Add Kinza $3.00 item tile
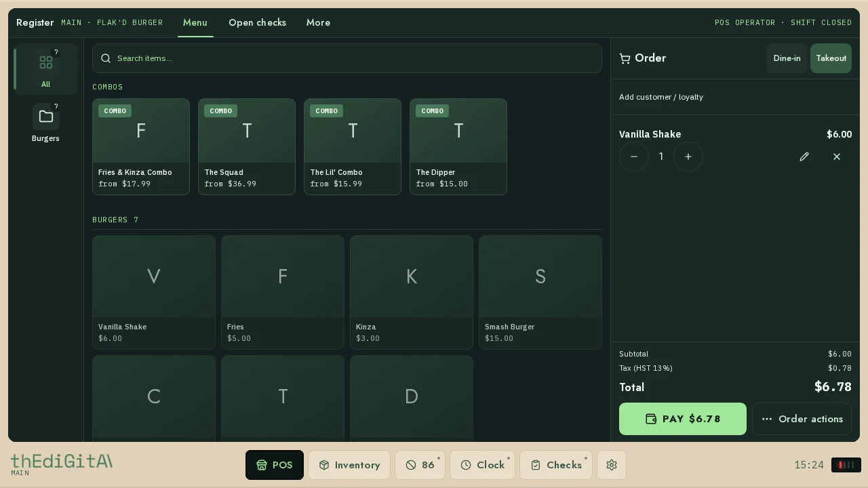Image resolution: width=868 pixels, height=488 pixels. 412,292
